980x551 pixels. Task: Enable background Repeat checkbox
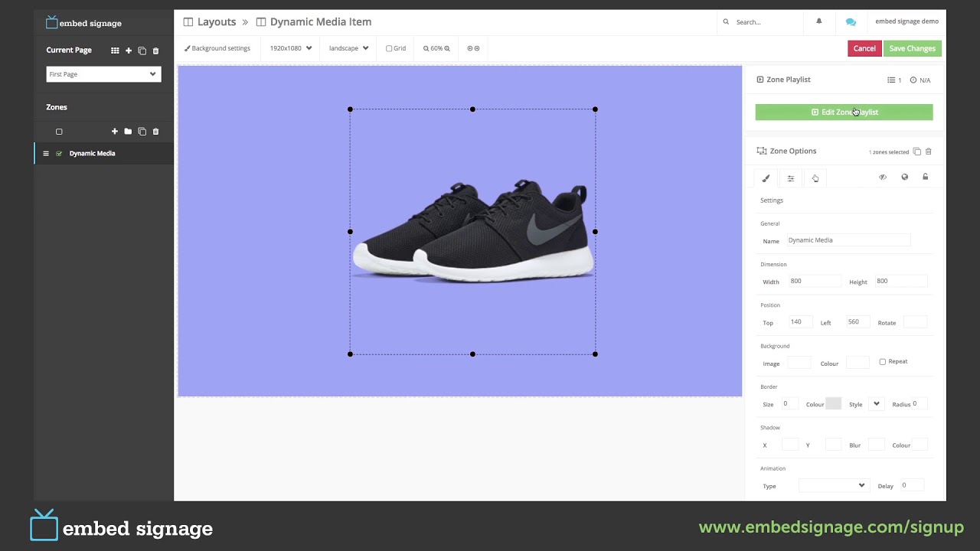tap(882, 361)
